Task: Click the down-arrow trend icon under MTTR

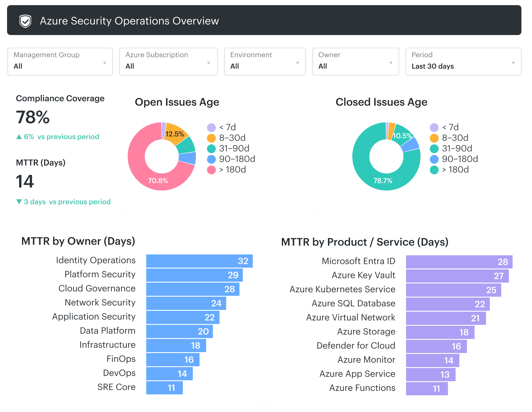Action: 19,202
